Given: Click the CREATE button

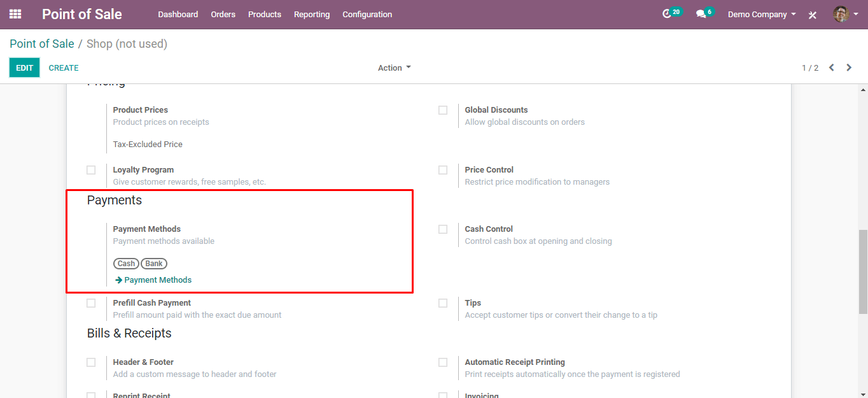Looking at the screenshot, I should point(64,68).
